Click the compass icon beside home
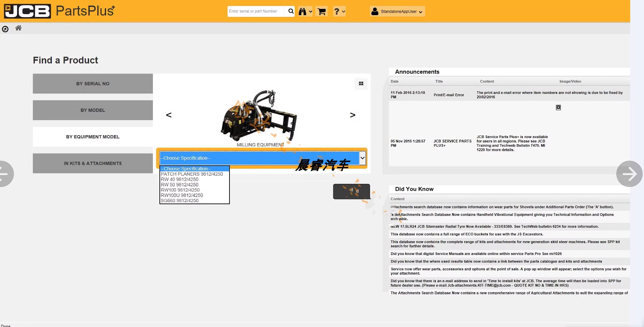This screenshot has width=644, height=327. point(5,29)
